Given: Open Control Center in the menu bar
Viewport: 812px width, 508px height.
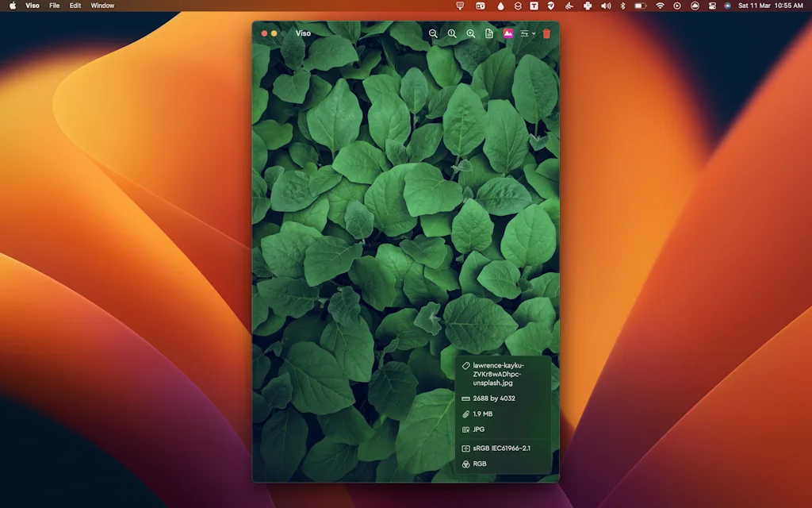Looking at the screenshot, I should click(712, 6).
